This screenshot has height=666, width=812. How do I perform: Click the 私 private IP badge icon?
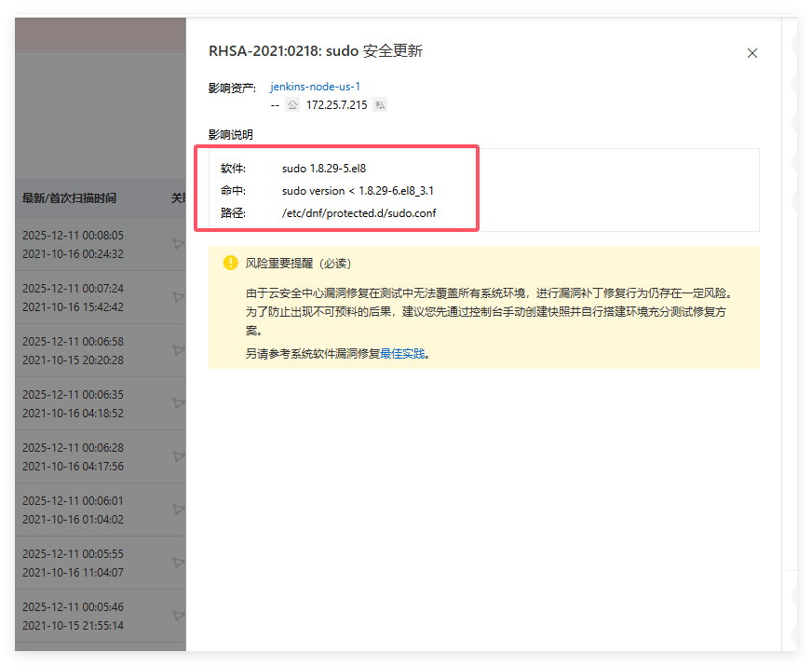pos(378,104)
